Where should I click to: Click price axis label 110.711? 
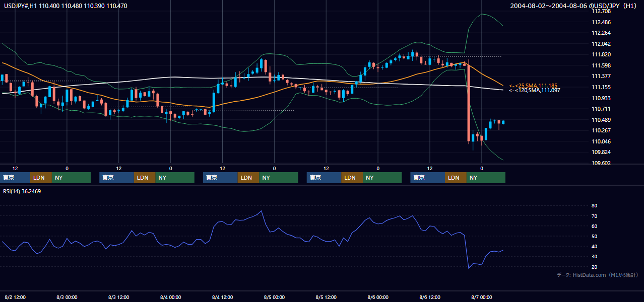pos(601,109)
